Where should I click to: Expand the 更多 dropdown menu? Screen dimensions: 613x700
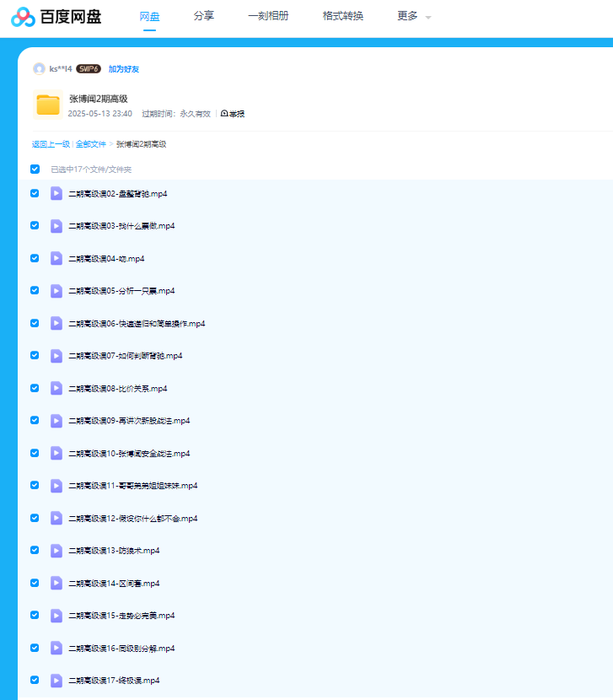[x=413, y=16]
